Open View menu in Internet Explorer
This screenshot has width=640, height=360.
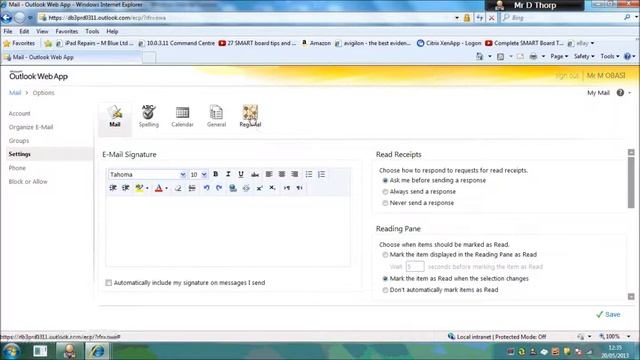coord(42,31)
